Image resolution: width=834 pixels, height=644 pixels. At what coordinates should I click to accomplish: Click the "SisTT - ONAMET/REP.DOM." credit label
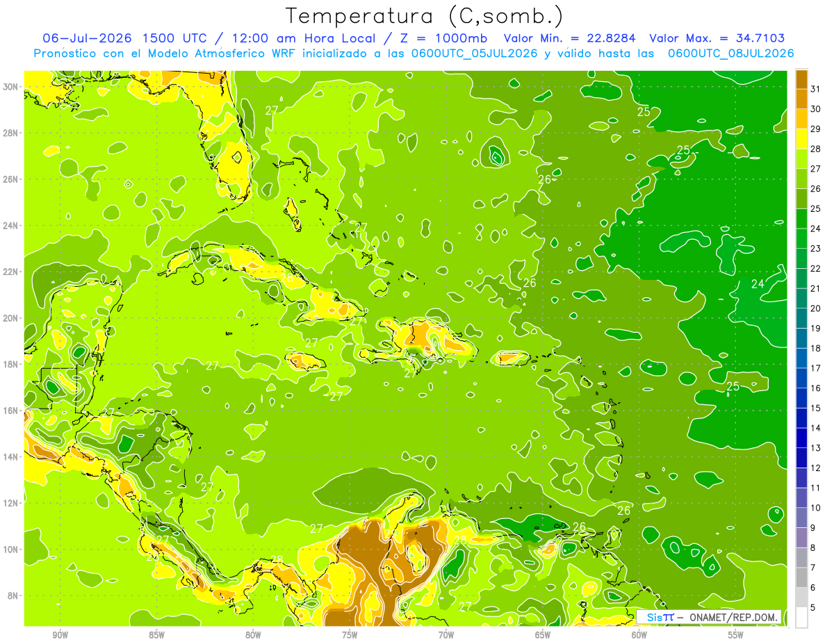(x=709, y=617)
